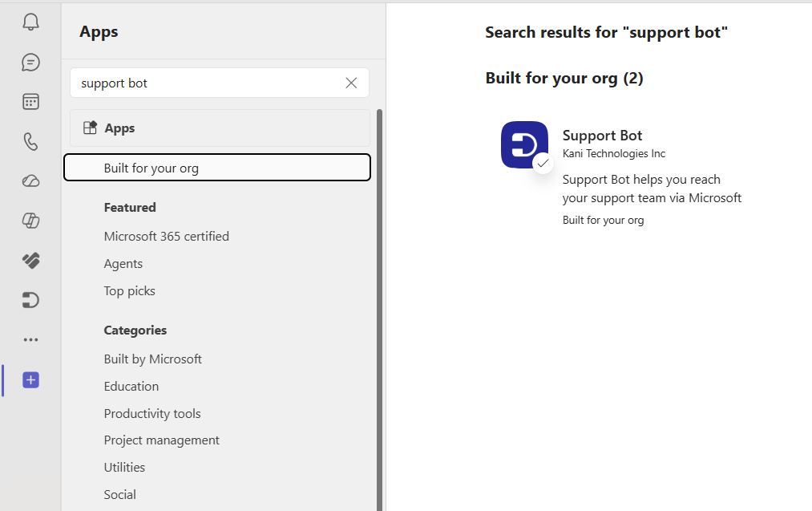The height and width of the screenshot is (511, 812).
Task: Select the Apps section header
Action: pos(220,128)
